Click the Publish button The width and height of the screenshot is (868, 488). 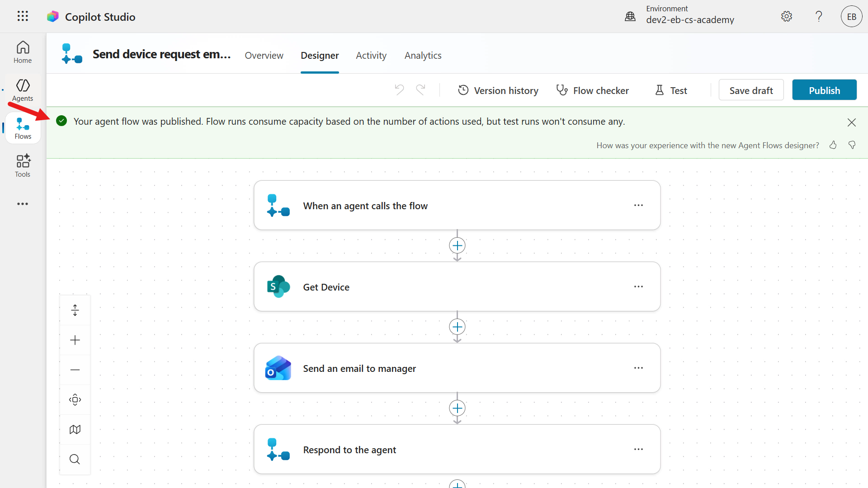click(x=824, y=90)
